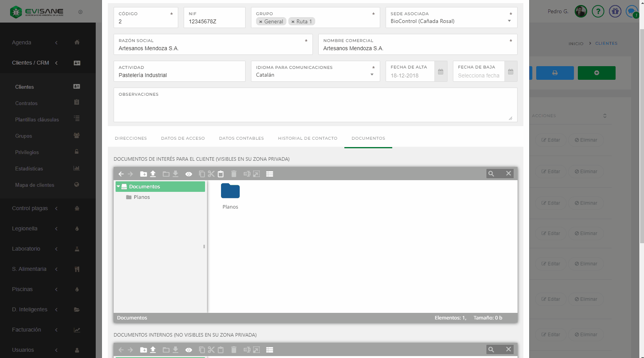Click search icon in upper file manager
Image resolution: width=644 pixels, height=358 pixels.
tap(491, 174)
